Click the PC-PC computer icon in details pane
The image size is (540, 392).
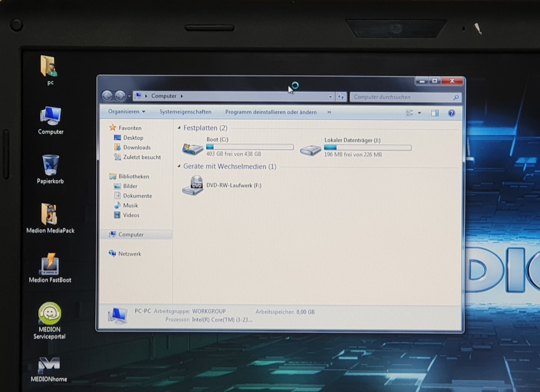click(x=117, y=316)
